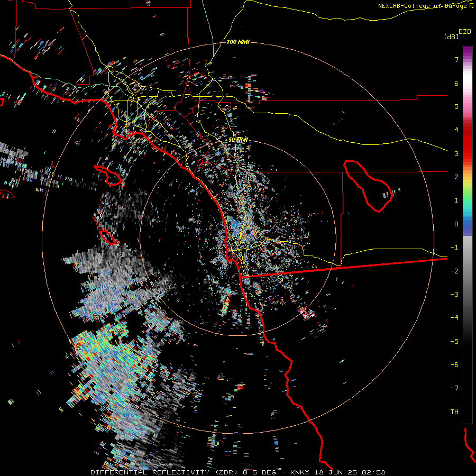This screenshot has height=476, width=476.
Task: Click the radar site center dot
Action: tap(249, 232)
